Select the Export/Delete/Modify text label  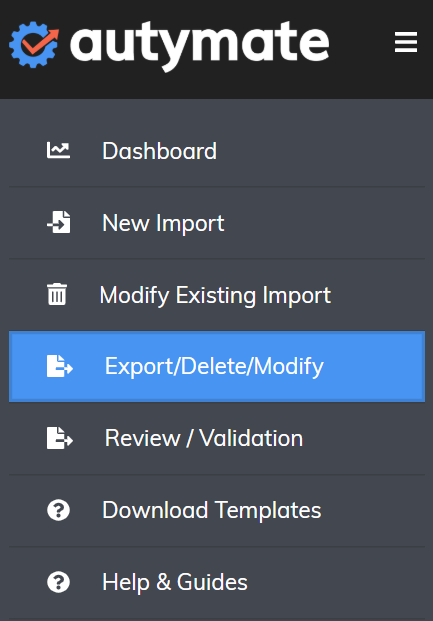(x=214, y=367)
